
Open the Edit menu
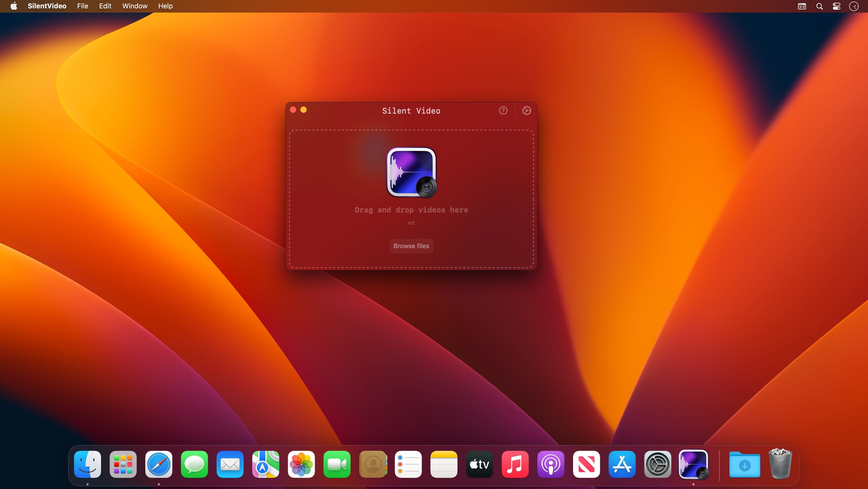click(105, 6)
